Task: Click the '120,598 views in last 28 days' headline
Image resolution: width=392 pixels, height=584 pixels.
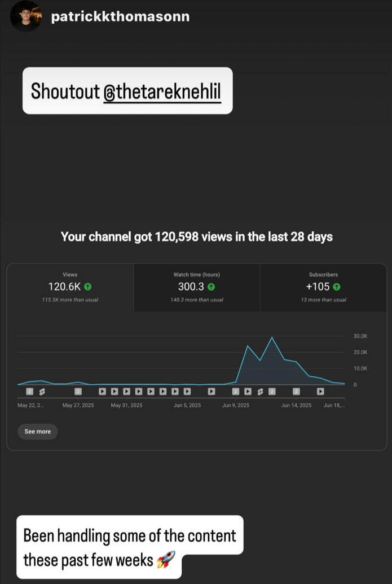Action: point(196,237)
